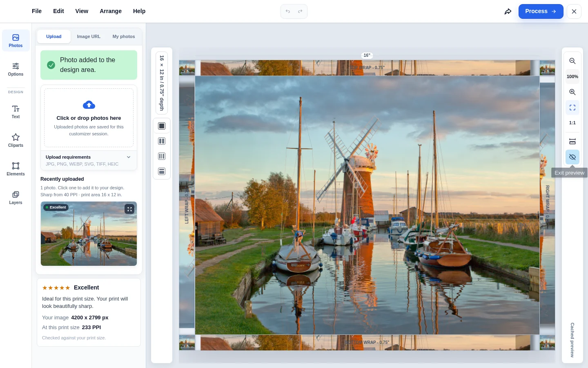
Task: Zoom out of the canvas
Action: (x=572, y=61)
